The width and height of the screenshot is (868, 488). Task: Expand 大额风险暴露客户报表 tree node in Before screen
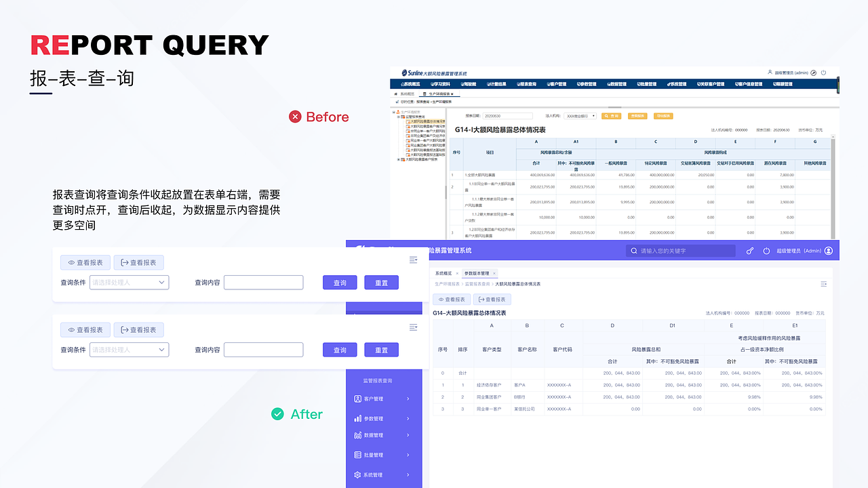point(399,159)
